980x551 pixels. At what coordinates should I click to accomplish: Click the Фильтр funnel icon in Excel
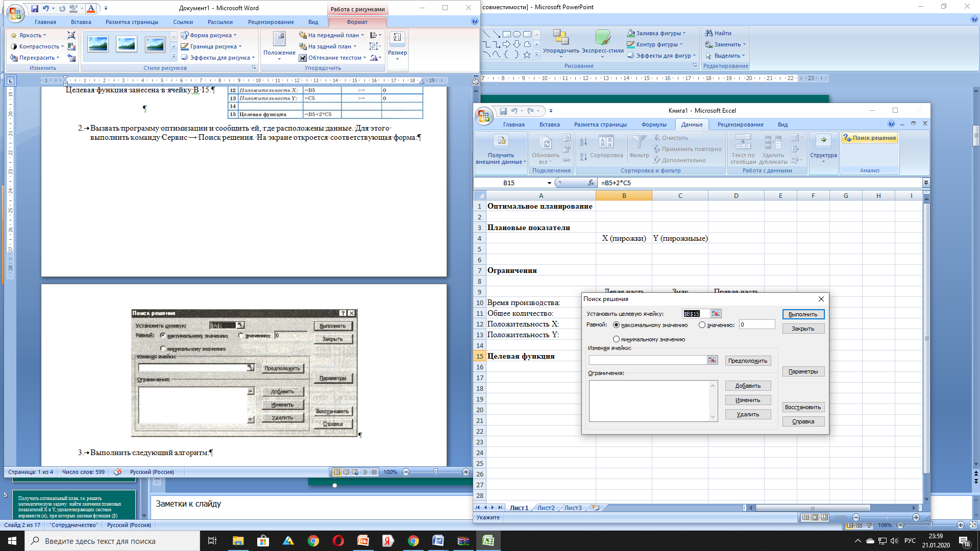coord(639,142)
